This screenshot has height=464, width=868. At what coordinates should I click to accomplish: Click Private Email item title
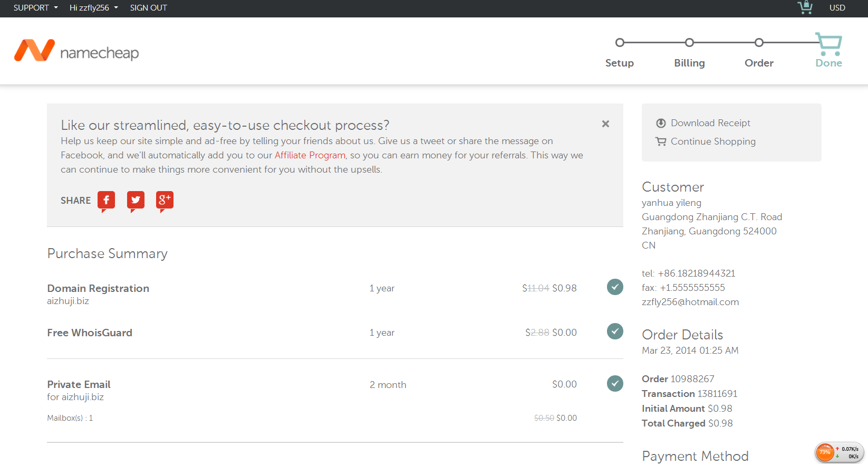click(x=79, y=384)
